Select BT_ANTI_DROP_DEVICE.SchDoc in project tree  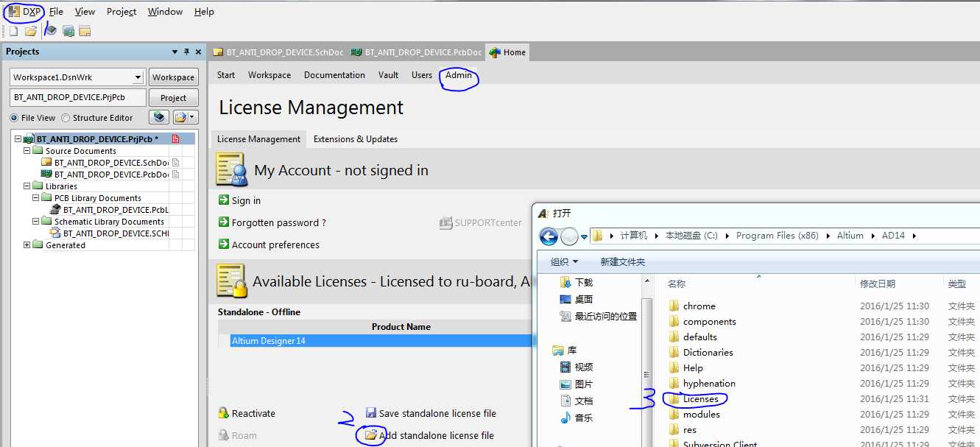(x=105, y=163)
